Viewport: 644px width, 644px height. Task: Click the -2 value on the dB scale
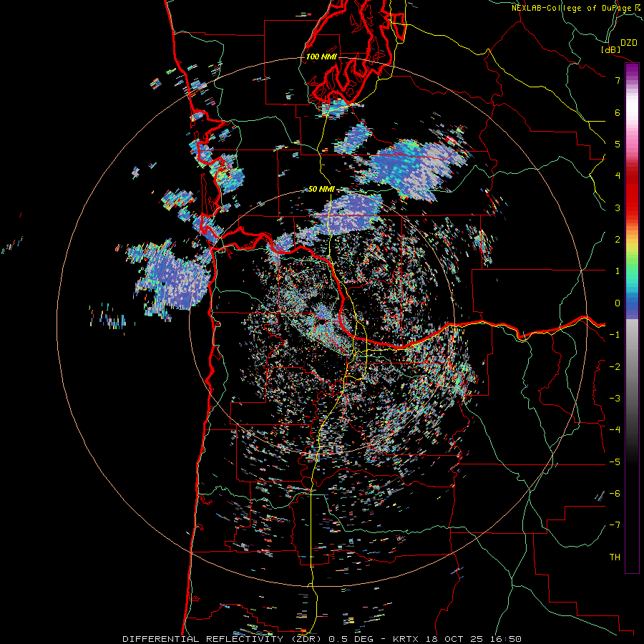point(615,367)
